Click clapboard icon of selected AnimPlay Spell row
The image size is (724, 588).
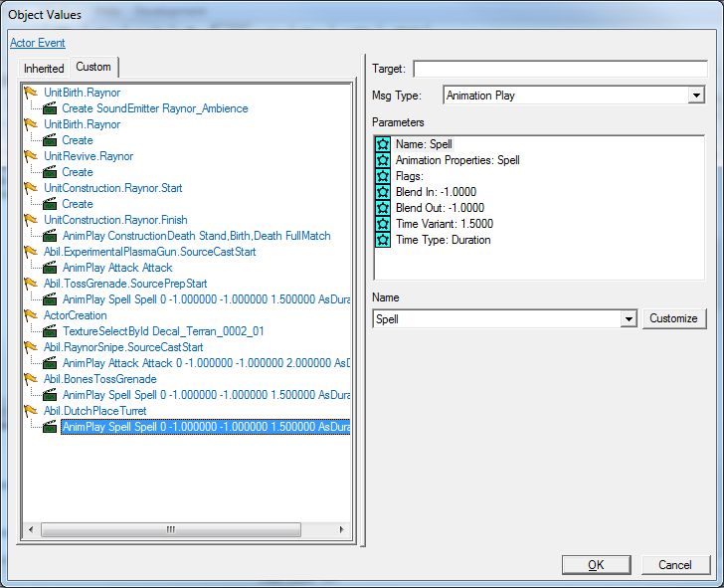pos(50,427)
